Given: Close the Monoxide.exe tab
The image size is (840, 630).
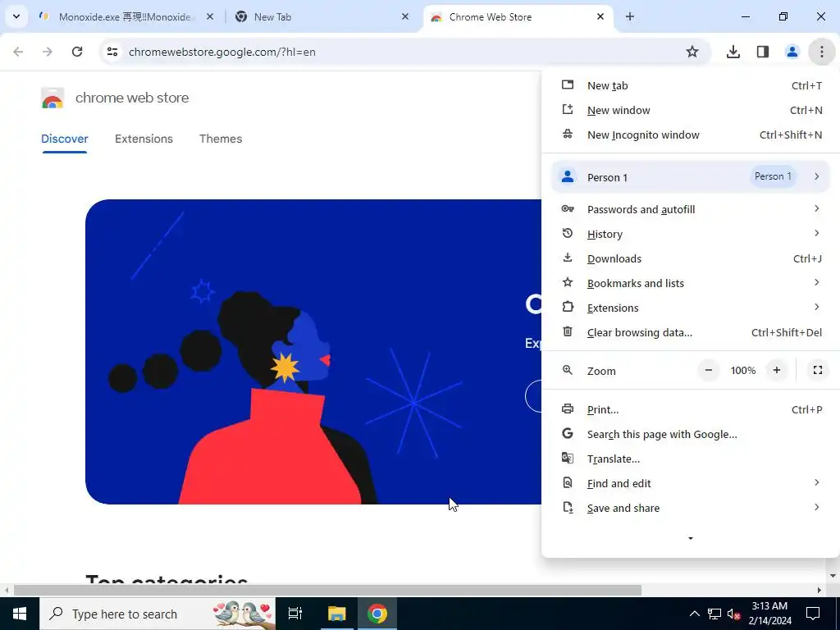Looking at the screenshot, I should point(210,16).
